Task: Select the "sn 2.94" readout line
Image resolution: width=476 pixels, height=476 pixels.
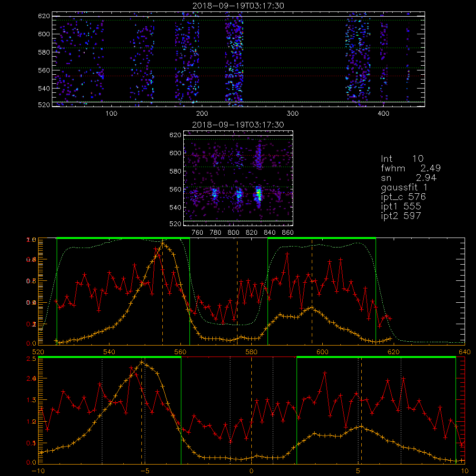Action: coord(408,178)
